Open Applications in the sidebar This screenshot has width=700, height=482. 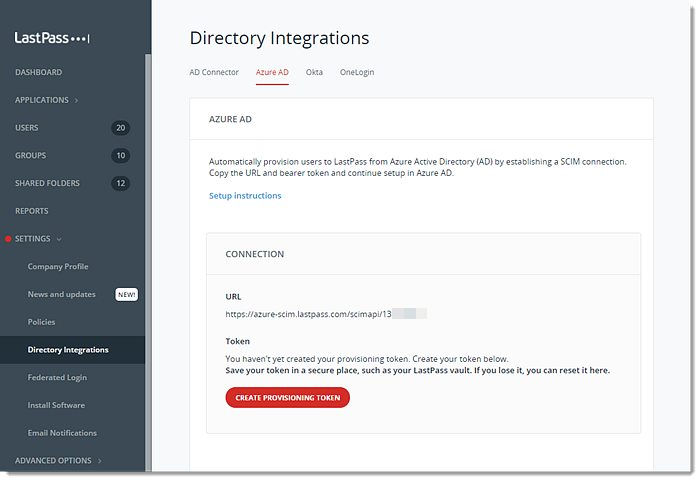click(42, 100)
